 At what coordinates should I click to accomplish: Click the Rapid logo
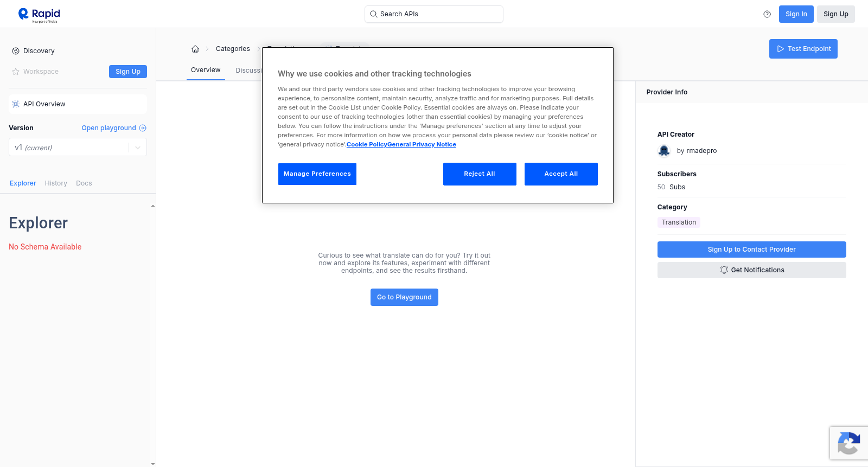point(39,15)
